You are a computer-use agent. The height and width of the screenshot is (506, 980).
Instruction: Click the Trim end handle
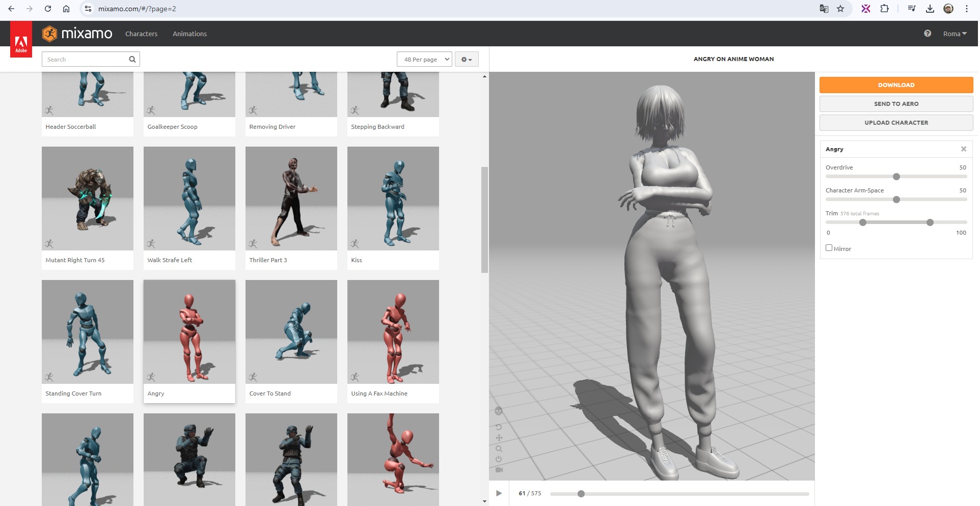coord(930,222)
